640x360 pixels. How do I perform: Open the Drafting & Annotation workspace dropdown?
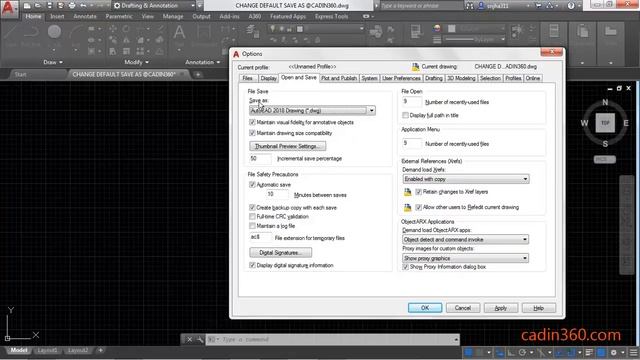click(x=154, y=6)
